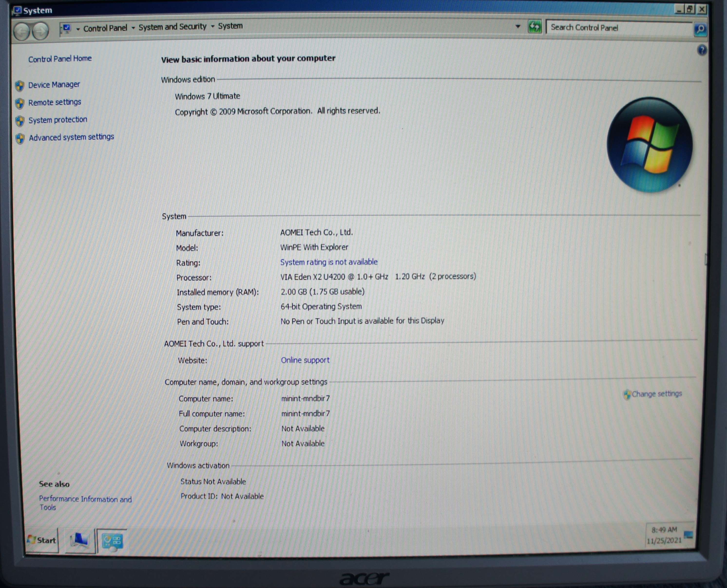Click the Computer description Not Available value

tap(303, 429)
